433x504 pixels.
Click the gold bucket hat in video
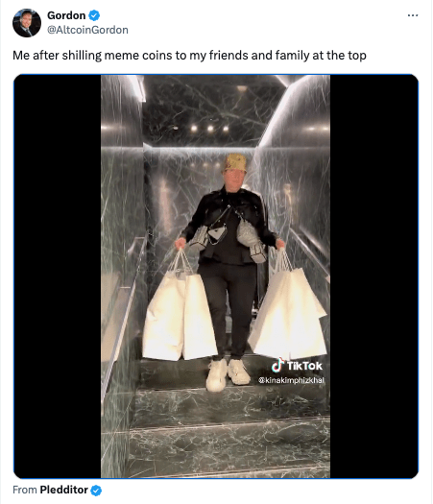235,163
